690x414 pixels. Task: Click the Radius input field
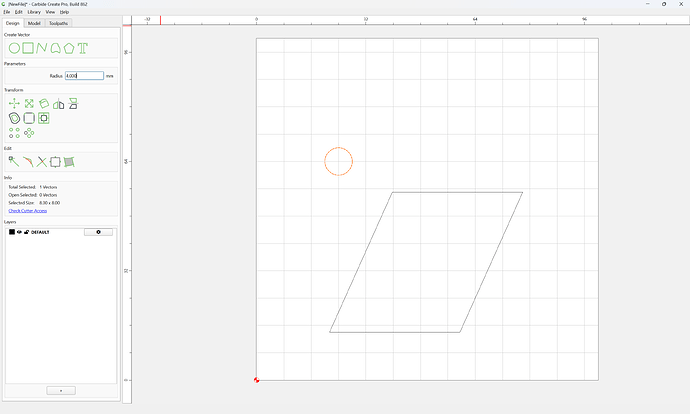point(84,76)
